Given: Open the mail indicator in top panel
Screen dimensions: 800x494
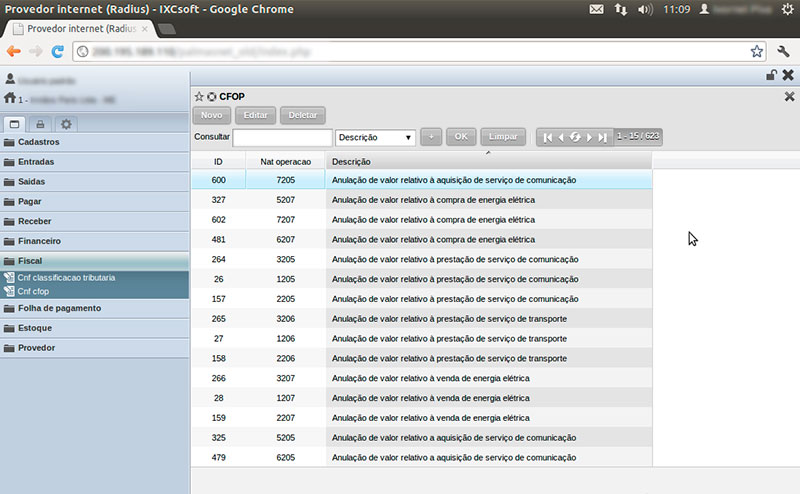Looking at the screenshot, I should pos(596,9).
